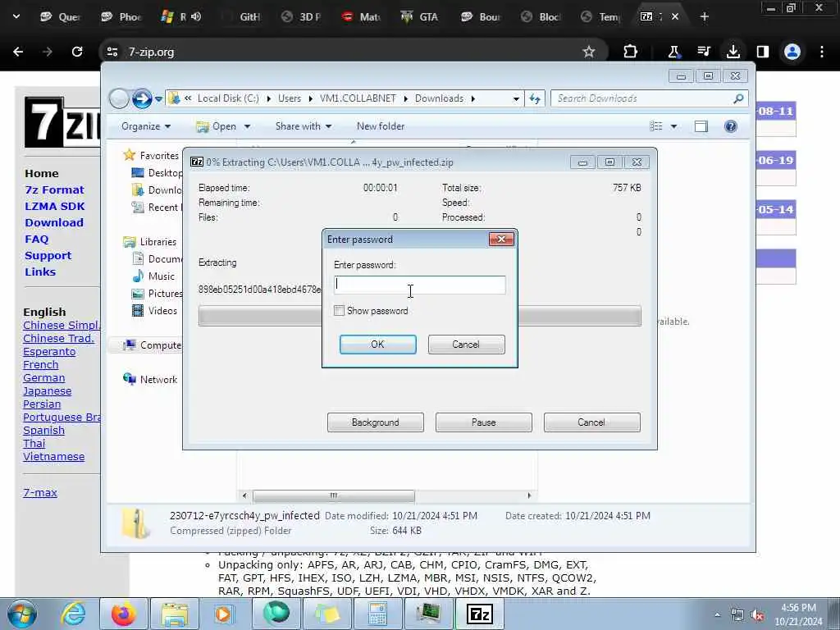Open Explorer recent pages dropdown arrow
Viewport: 840px width, 630px height.
(x=158, y=99)
